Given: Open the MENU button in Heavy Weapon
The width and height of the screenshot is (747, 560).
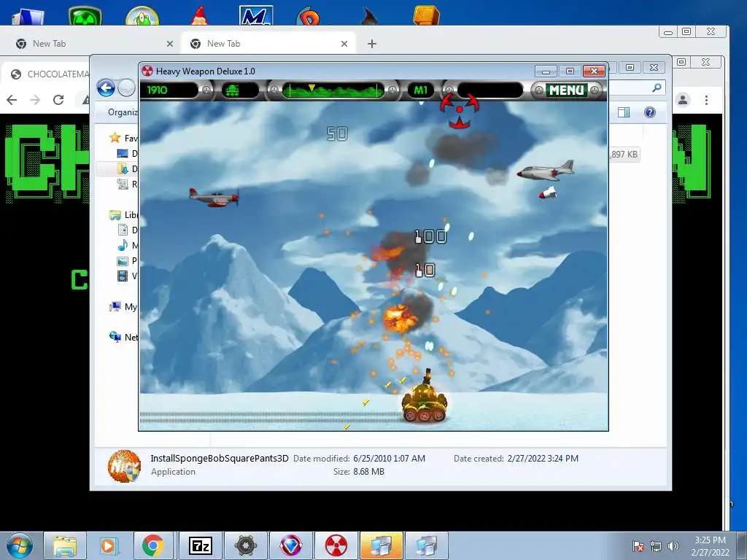Looking at the screenshot, I should (x=566, y=90).
